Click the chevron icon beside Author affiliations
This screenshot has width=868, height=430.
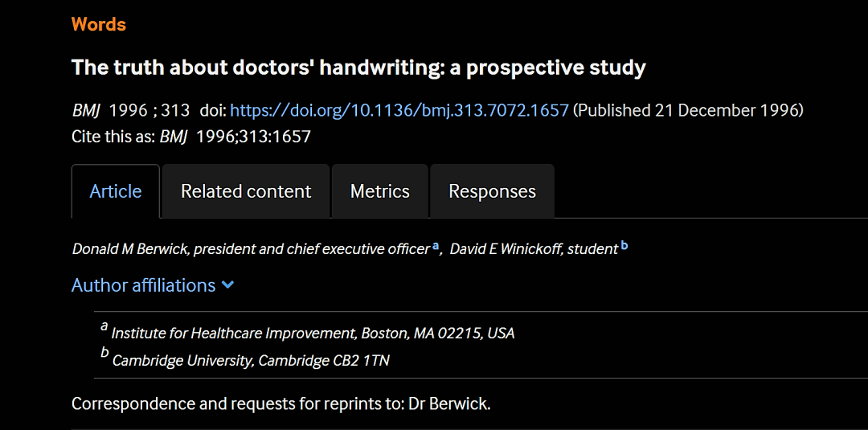(x=227, y=285)
